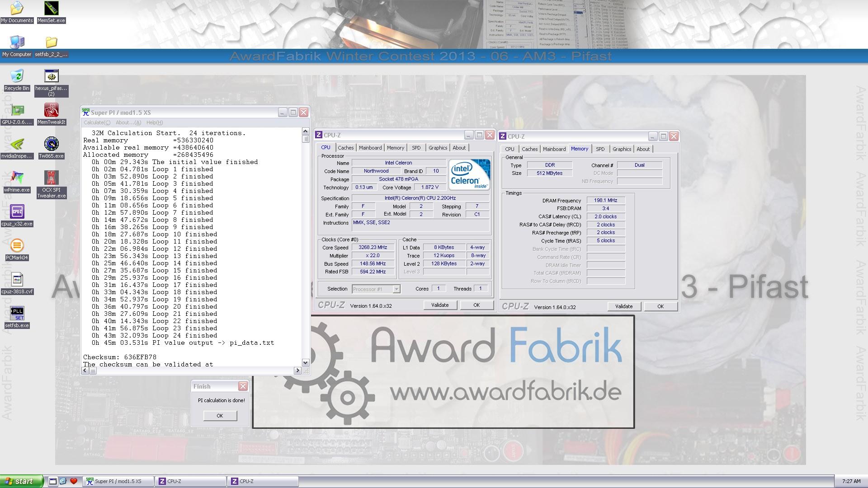The height and width of the screenshot is (488, 868).
Task: Switch to Super PI taskbar button
Action: [x=118, y=481]
